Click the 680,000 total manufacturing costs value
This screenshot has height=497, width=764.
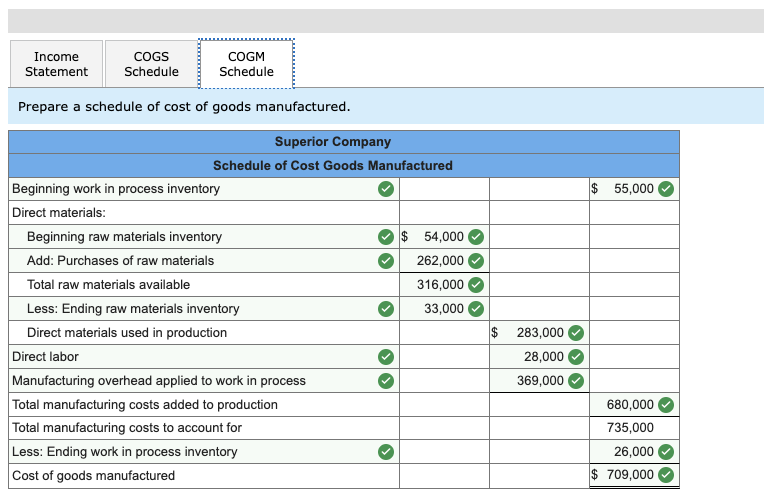[630, 404]
